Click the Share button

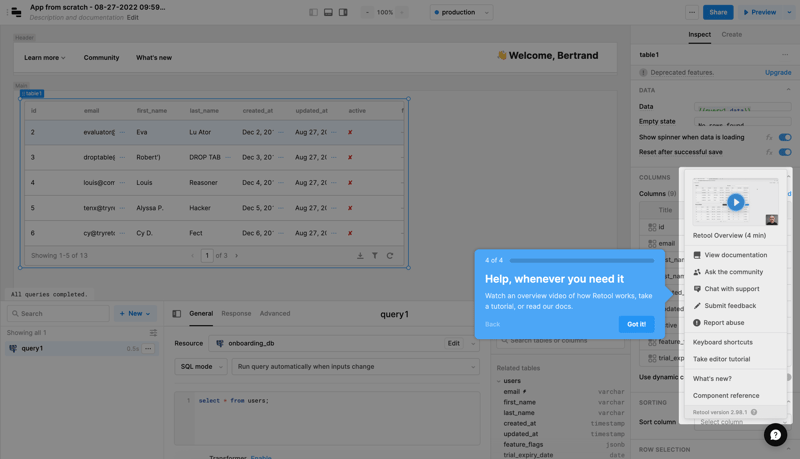click(718, 12)
